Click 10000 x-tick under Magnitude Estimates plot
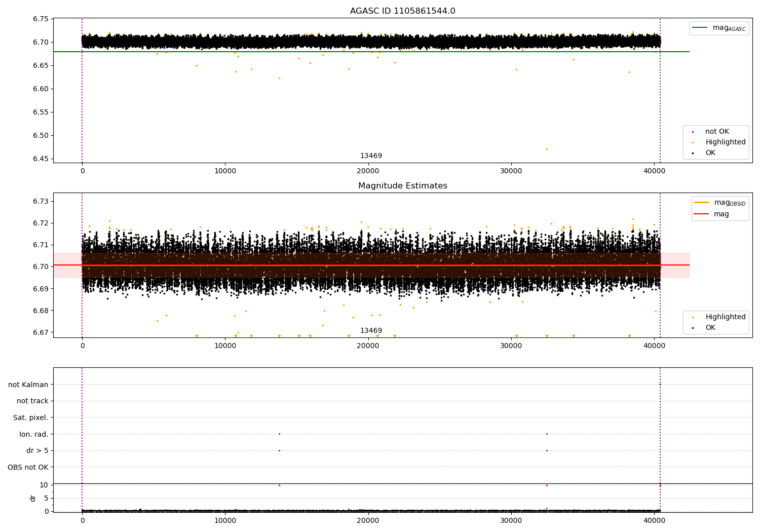 [225, 346]
